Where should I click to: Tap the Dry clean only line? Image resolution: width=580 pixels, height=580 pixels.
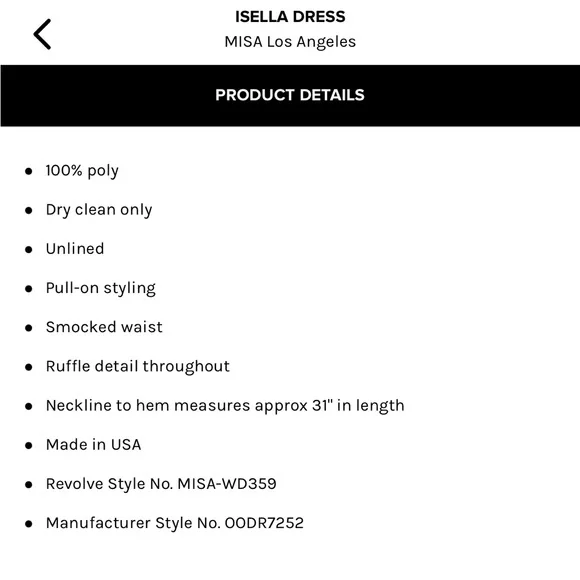[99, 210]
